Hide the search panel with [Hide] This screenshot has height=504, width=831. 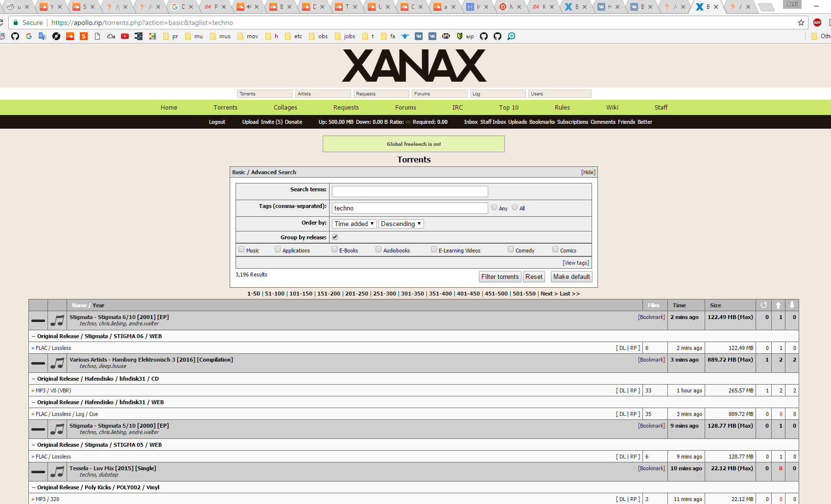click(x=588, y=172)
